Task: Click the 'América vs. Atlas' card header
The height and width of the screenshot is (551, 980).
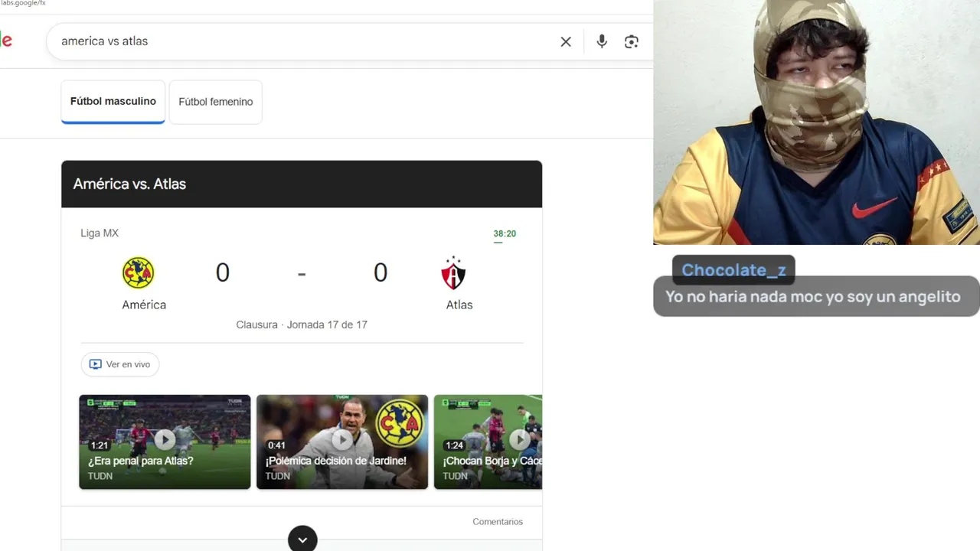Action: (x=302, y=184)
